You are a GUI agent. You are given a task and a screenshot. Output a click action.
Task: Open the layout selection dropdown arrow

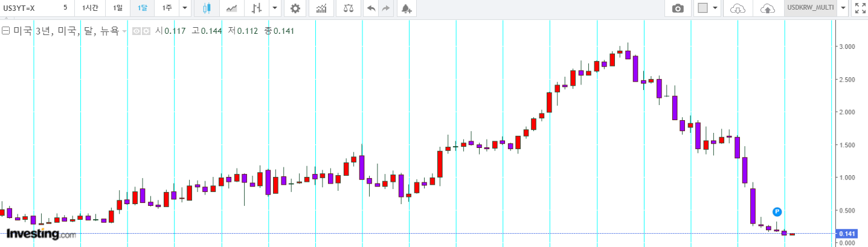pos(716,8)
